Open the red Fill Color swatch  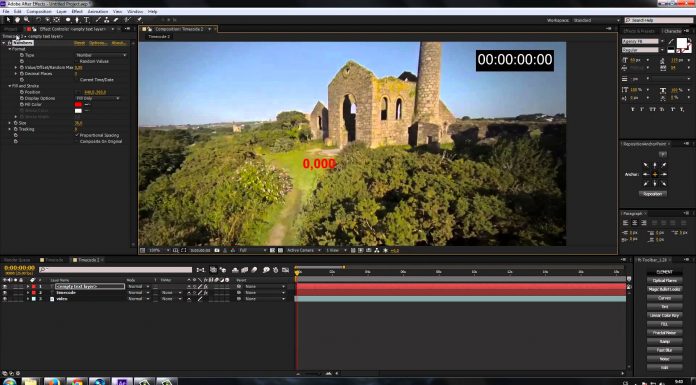tap(79, 104)
